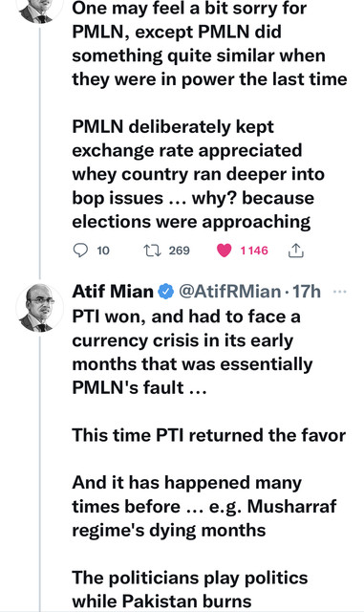This screenshot has width=364, height=612.
Task: Open the share upload arrow icon
Action: pos(296,251)
